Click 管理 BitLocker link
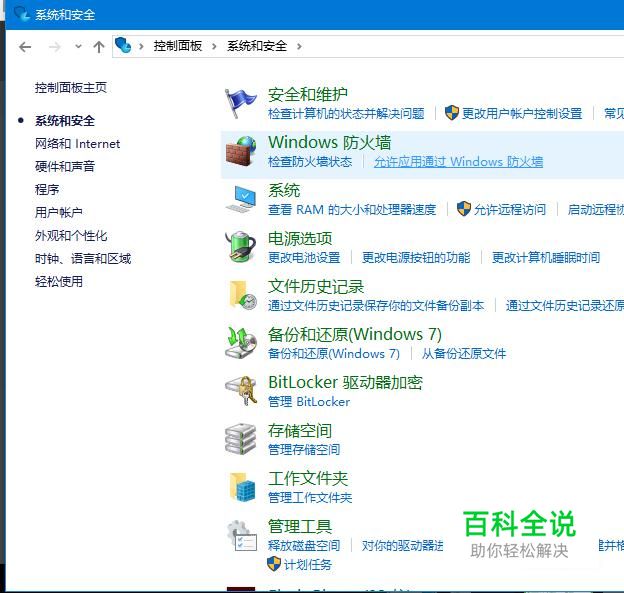 point(309,402)
